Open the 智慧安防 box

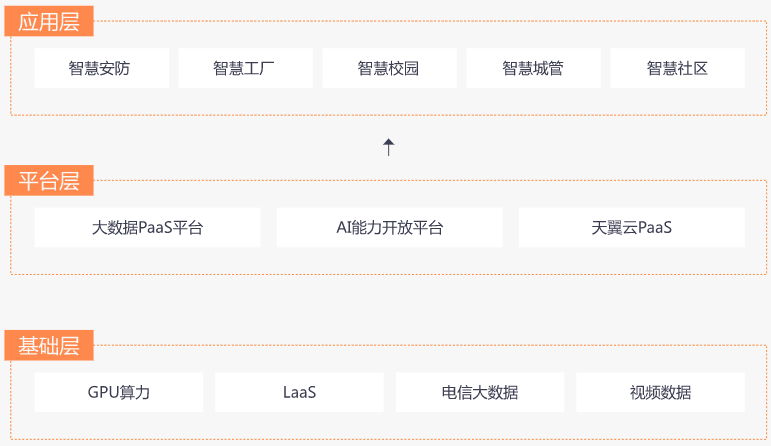coord(101,68)
